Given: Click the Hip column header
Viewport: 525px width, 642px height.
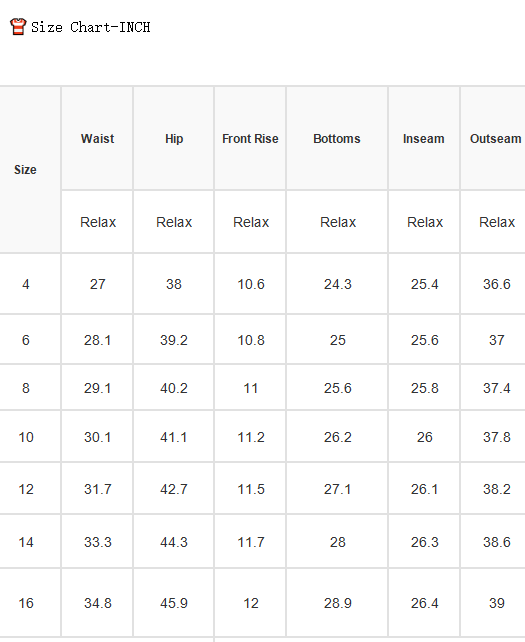Looking at the screenshot, I should point(174,138).
